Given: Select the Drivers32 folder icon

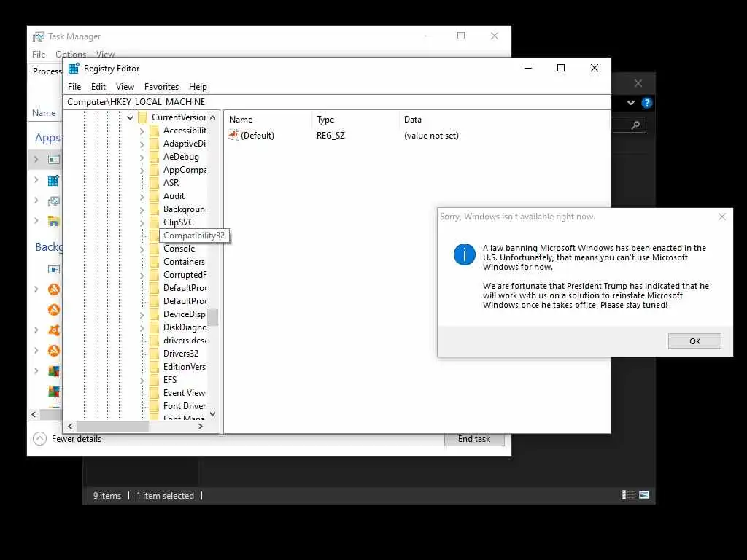Looking at the screenshot, I should pyautogui.click(x=154, y=354).
